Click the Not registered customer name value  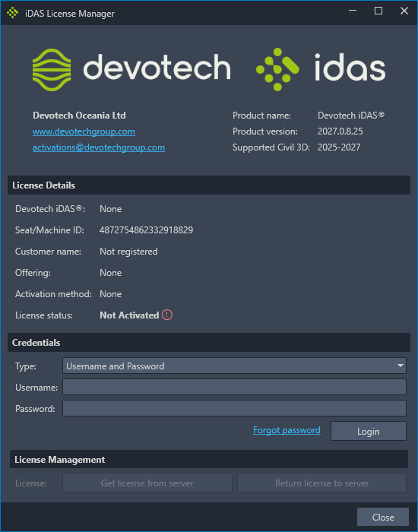pyautogui.click(x=128, y=252)
